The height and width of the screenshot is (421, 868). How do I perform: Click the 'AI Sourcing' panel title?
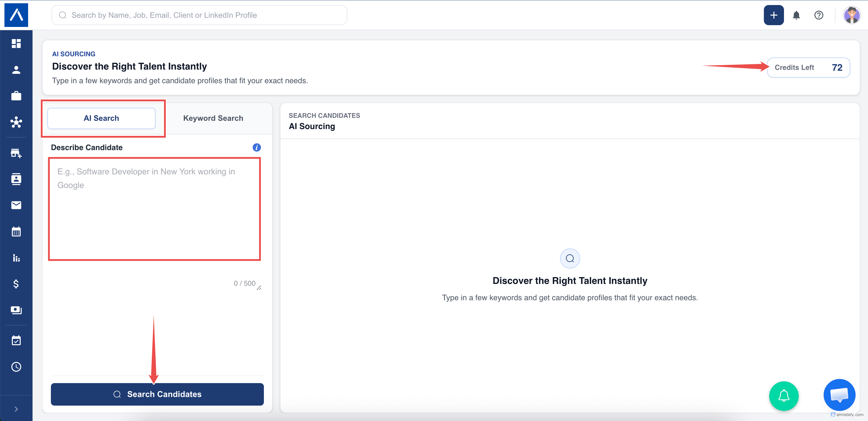coord(312,126)
